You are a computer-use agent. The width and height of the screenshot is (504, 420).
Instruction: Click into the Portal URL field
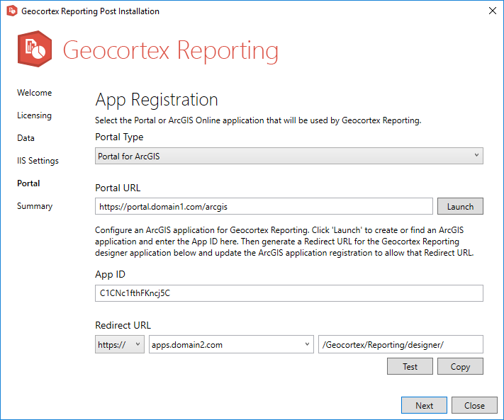[x=264, y=207]
